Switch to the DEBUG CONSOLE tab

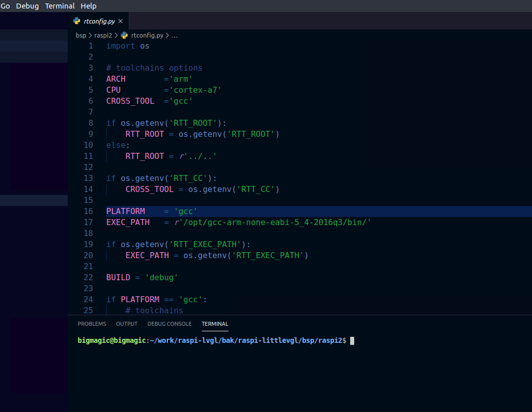click(x=169, y=324)
